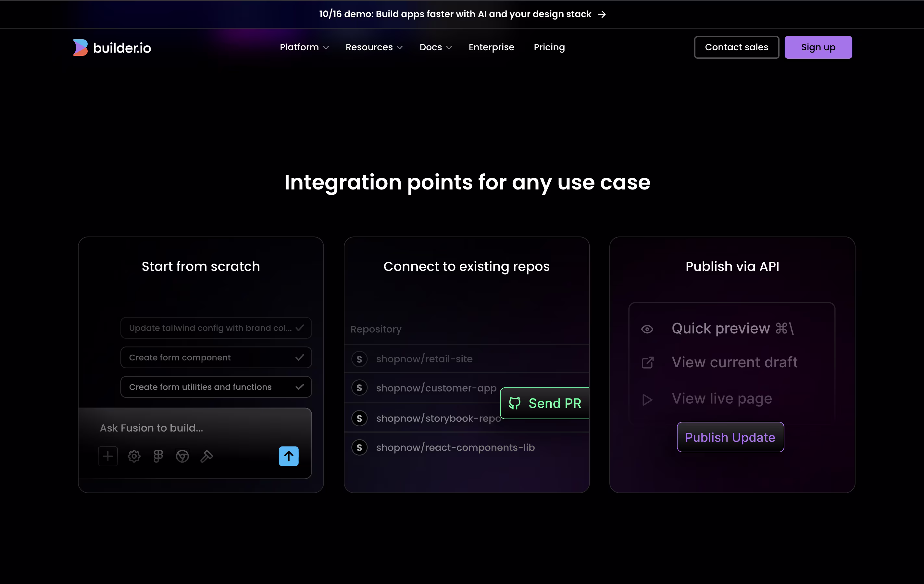The width and height of the screenshot is (924, 584).
Task: Select the shopnow/react-components-lib repository row
Action: point(455,447)
